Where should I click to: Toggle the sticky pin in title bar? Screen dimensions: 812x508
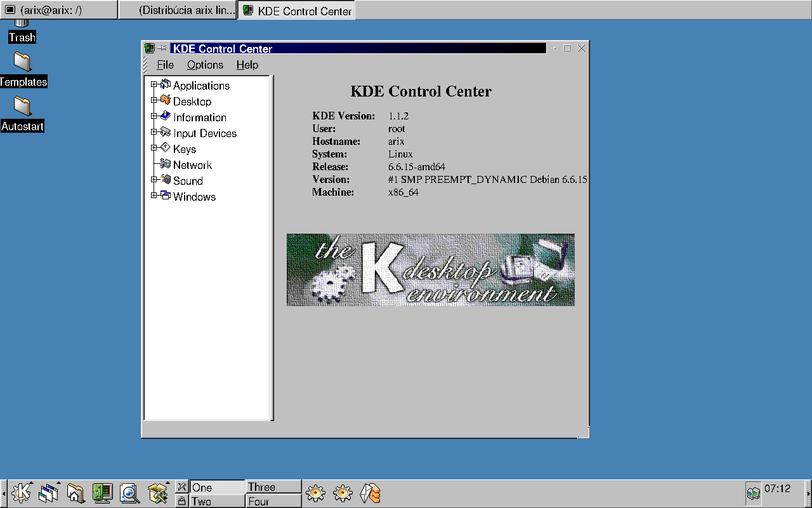pyautogui.click(x=162, y=48)
